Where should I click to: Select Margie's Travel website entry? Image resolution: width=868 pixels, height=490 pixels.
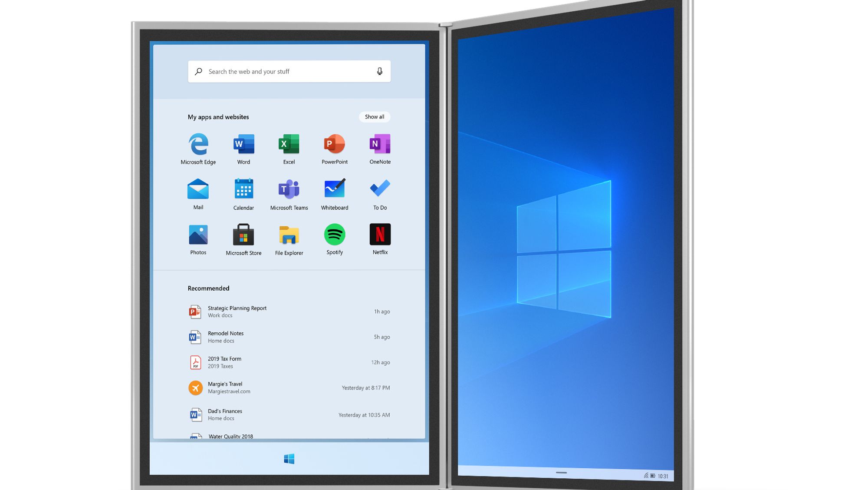[x=289, y=387]
